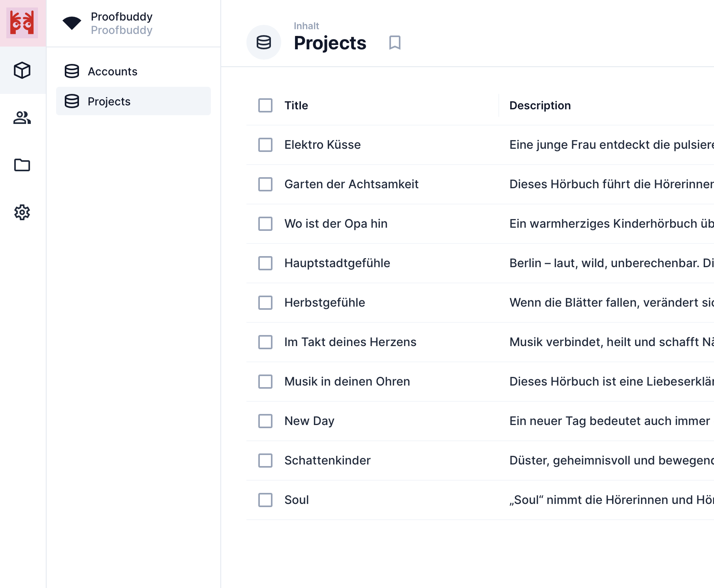Click the Proofbuddy project wifi icon
The image size is (714, 588).
point(72,23)
